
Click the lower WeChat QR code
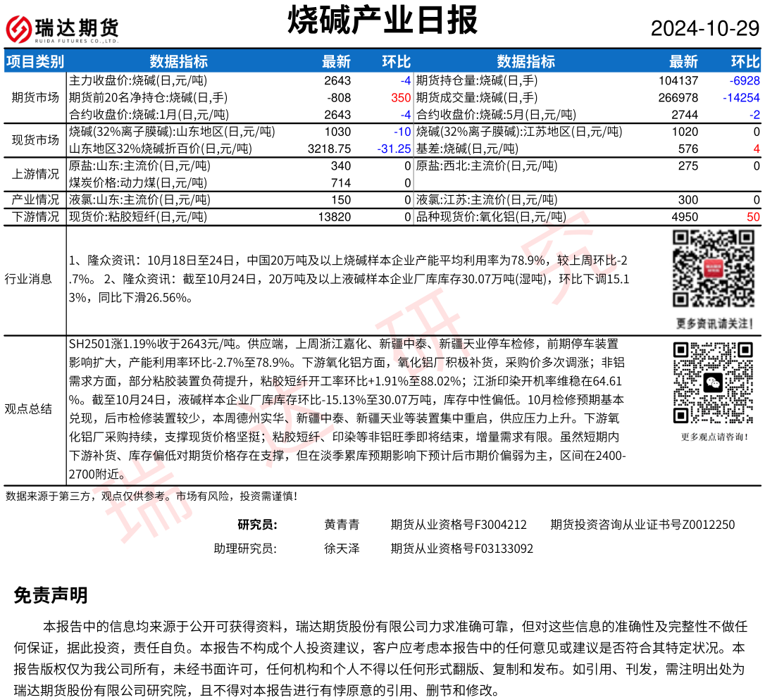coord(714,383)
